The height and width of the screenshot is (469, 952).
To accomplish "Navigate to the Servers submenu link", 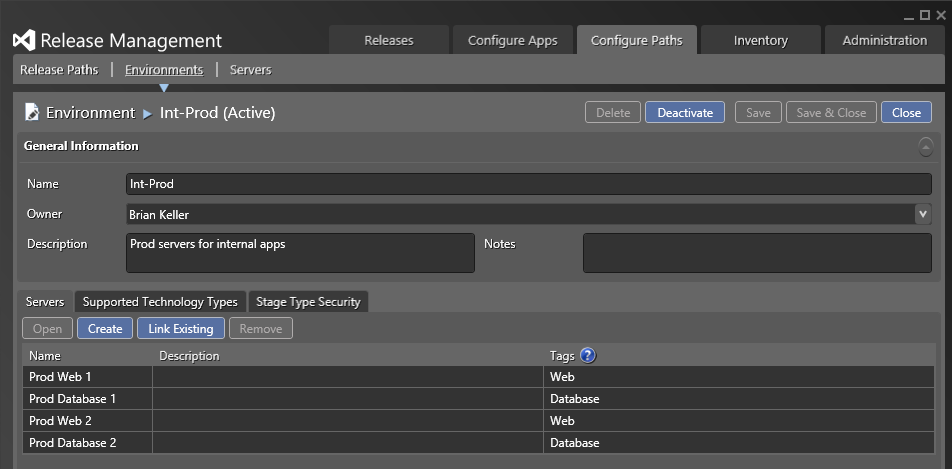I will [x=250, y=70].
